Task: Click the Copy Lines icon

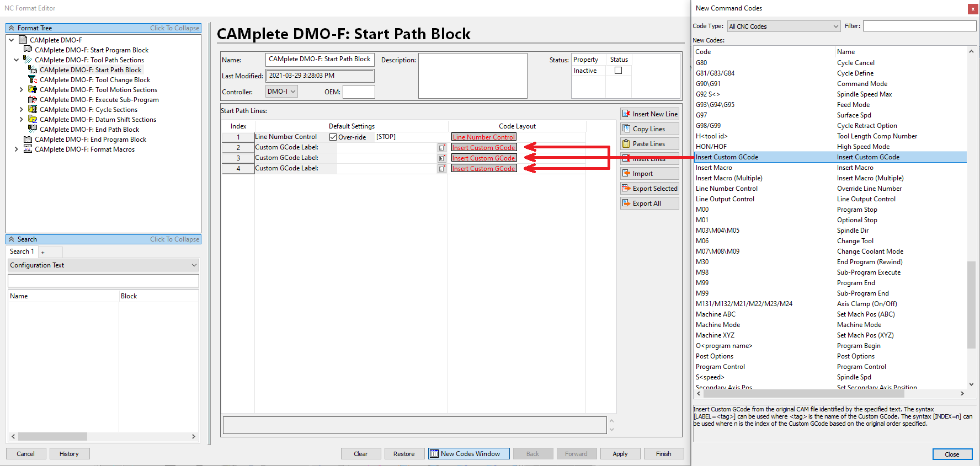Action: [x=626, y=128]
